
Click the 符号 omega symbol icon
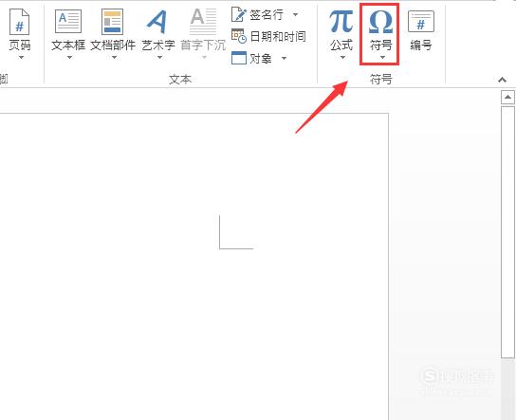coord(380,22)
